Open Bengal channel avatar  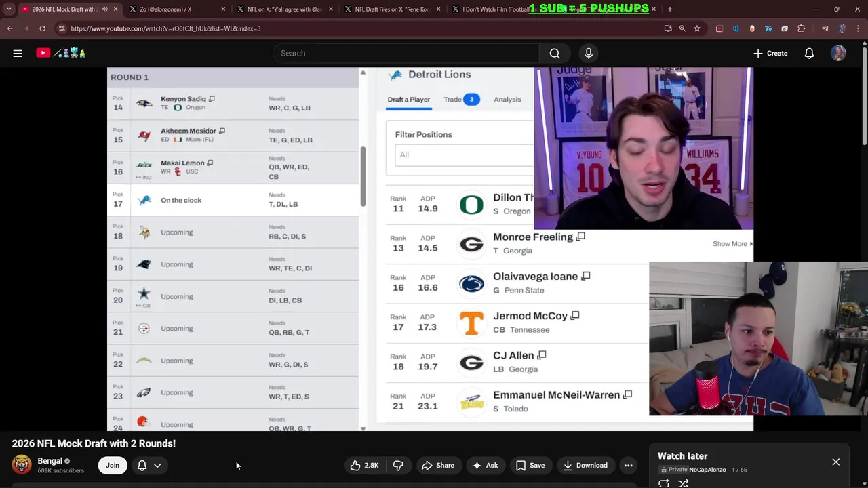pos(22,464)
